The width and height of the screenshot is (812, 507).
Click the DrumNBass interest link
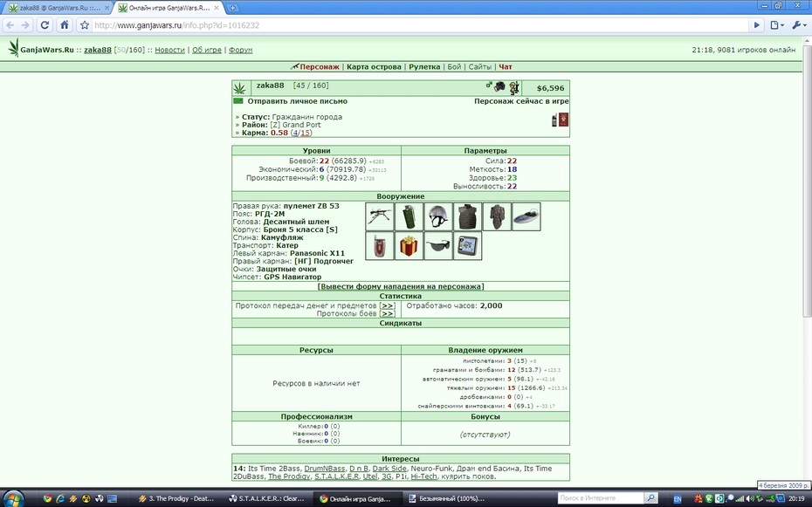(x=324, y=469)
